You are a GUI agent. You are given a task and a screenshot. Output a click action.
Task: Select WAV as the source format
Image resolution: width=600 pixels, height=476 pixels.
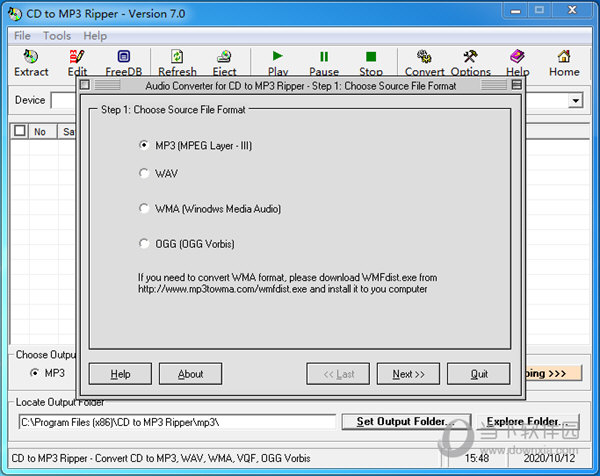click(x=158, y=173)
